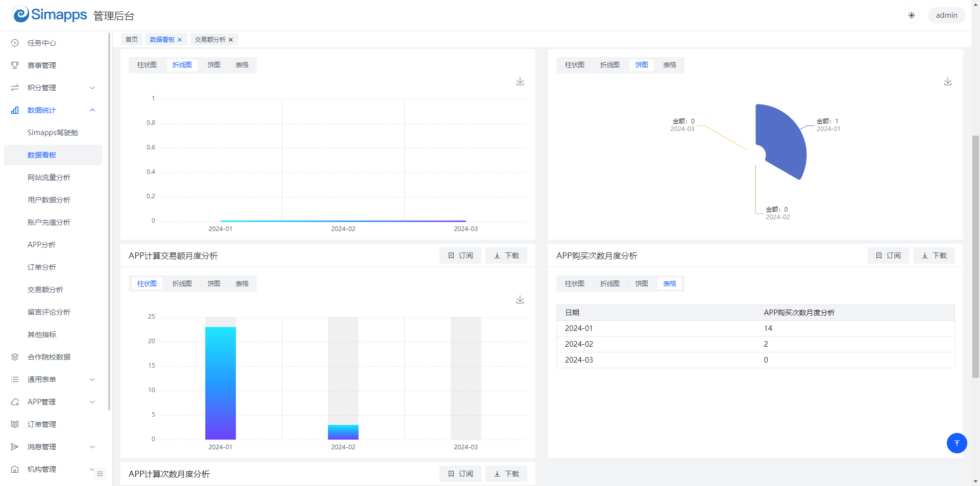
Task: Open 任务中心 clock icon in sidebar
Action: click(15, 43)
